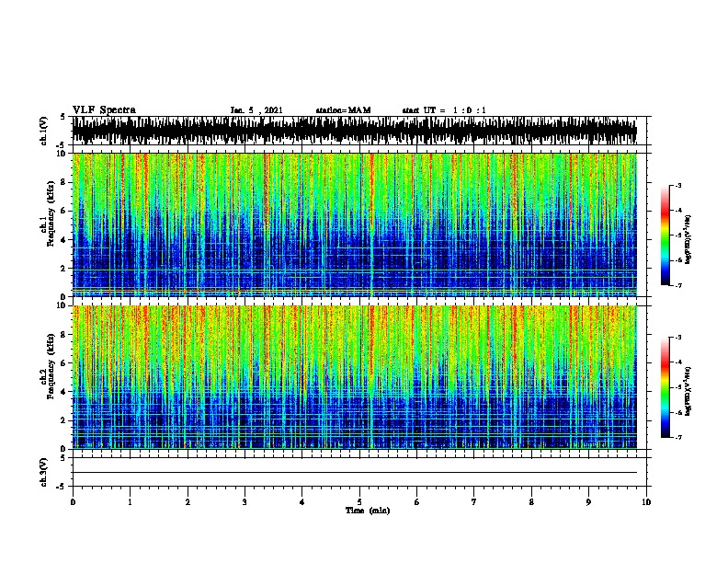Image resolution: width=728 pixels, height=563 pixels.
Task: Click the ch.2 colorbar log(PSD) unit label
Action: [688, 391]
